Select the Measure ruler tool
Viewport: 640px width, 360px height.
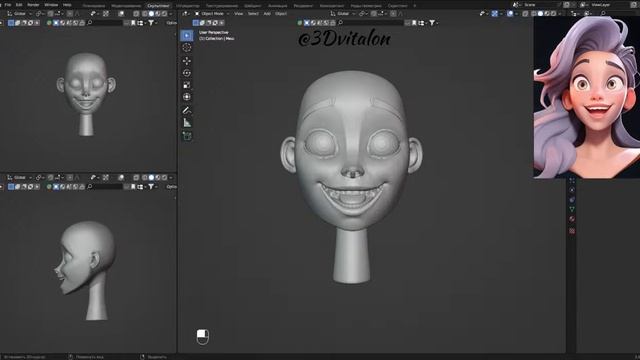pos(187,122)
